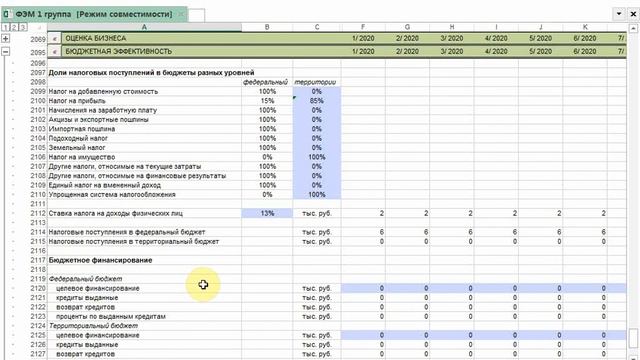Select 'проценты по выданным кредитам' cell

tap(144, 317)
